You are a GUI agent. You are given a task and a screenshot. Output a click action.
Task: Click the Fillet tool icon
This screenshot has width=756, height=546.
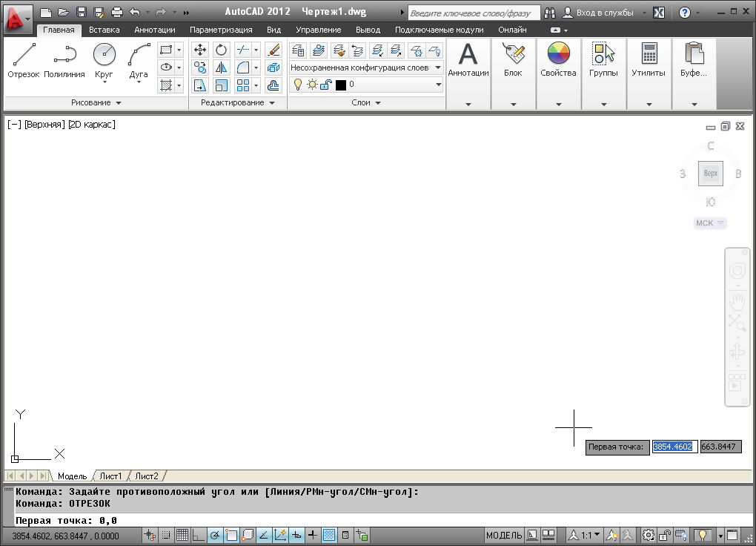point(243,68)
